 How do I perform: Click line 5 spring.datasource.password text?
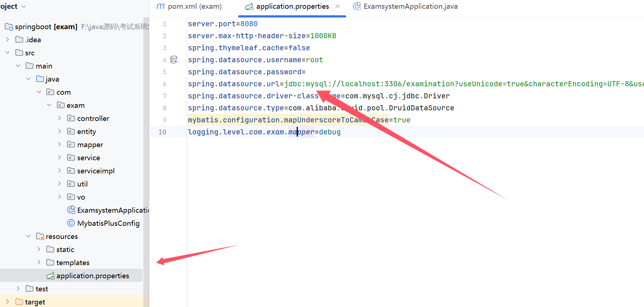[246, 72]
